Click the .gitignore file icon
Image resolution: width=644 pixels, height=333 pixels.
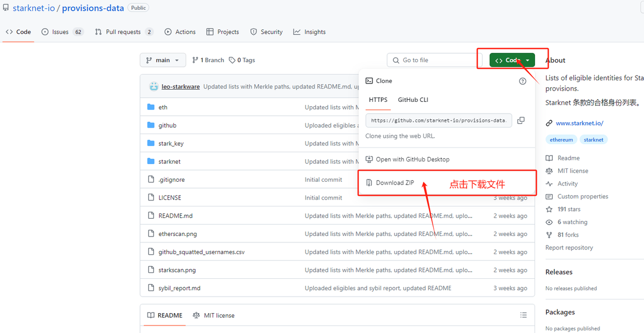click(151, 180)
